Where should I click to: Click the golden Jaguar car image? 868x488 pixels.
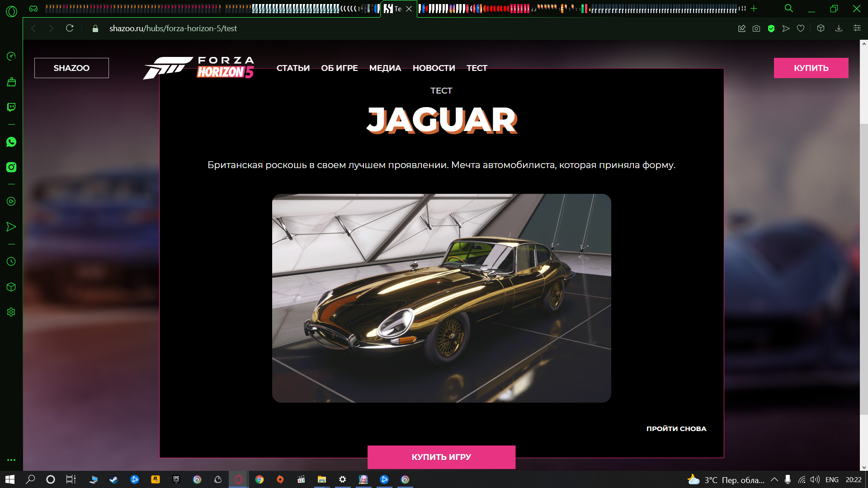pyautogui.click(x=442, y=298)
